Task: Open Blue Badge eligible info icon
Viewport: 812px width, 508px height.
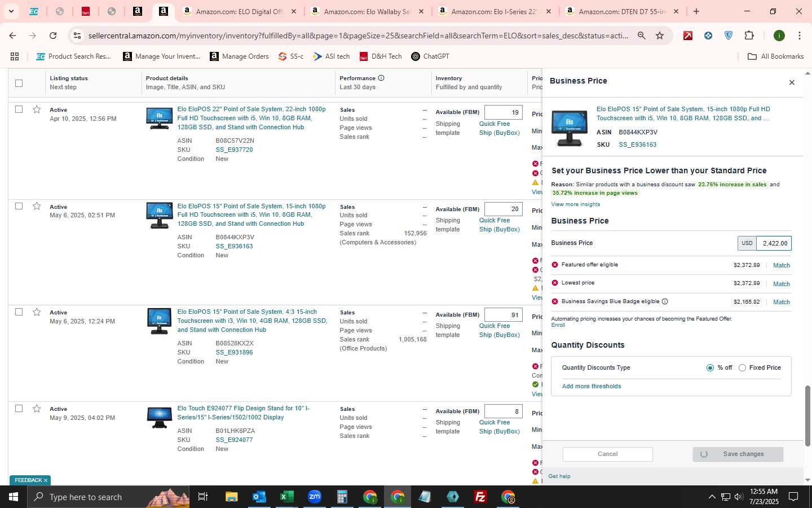Action: point(665,301)
